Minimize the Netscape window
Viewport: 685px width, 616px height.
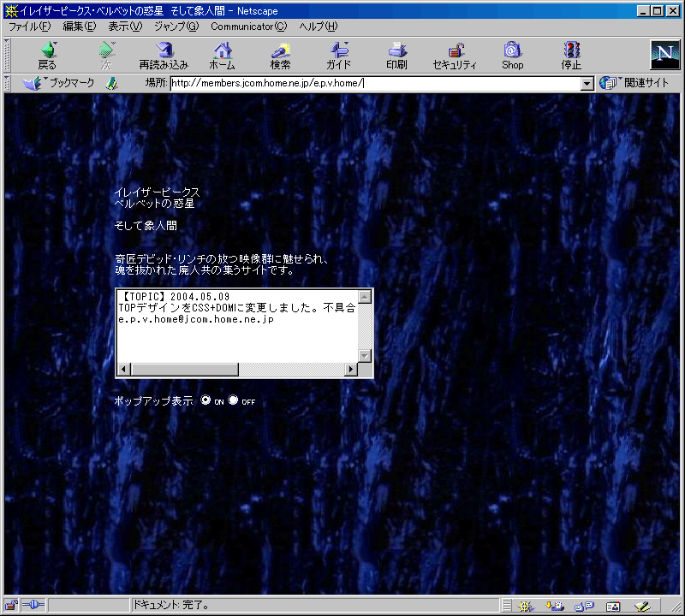pyautogui.click(x=643, y=11)
